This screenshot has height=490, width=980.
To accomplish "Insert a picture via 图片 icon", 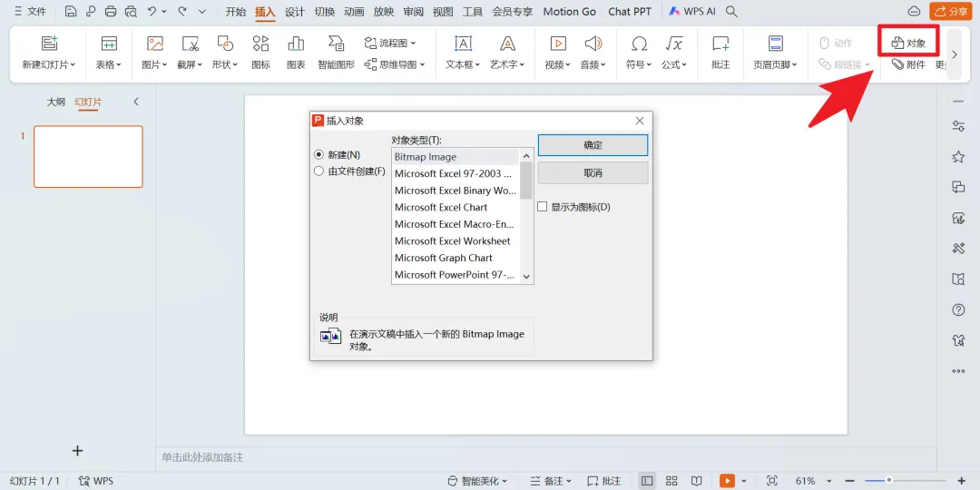I will (x=155, y=44).
